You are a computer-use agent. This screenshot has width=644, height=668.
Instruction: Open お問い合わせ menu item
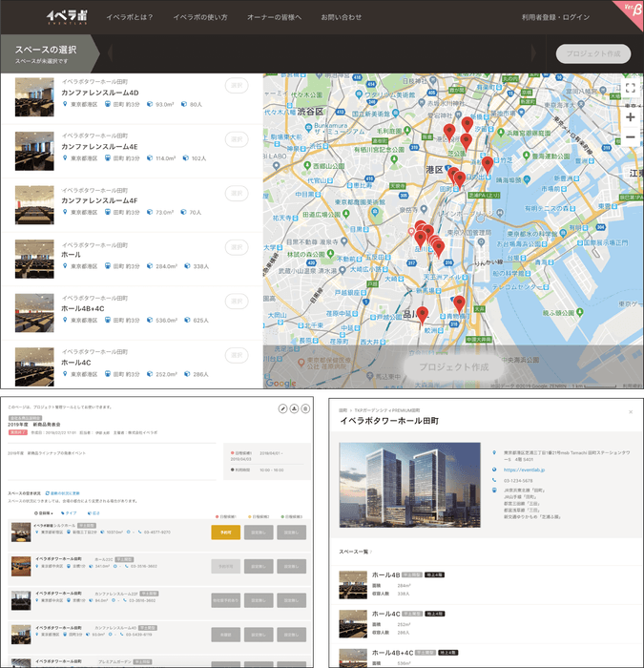pos(341,18)
